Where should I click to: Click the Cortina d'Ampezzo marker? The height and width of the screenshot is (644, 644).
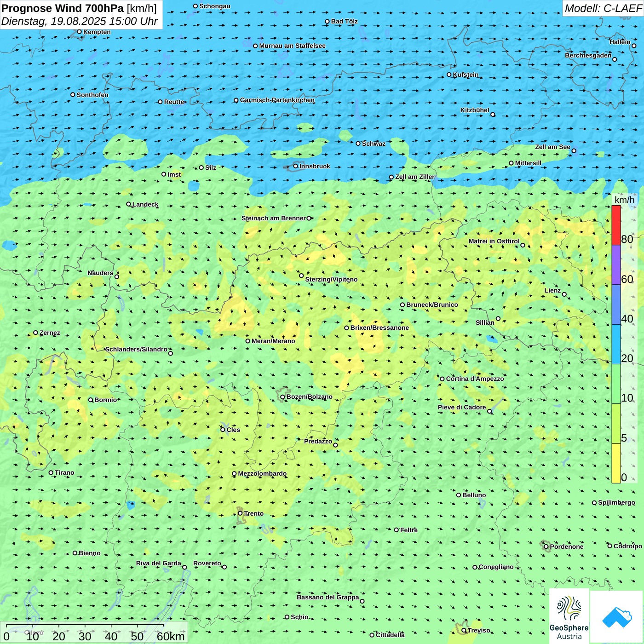click(443, 379)
